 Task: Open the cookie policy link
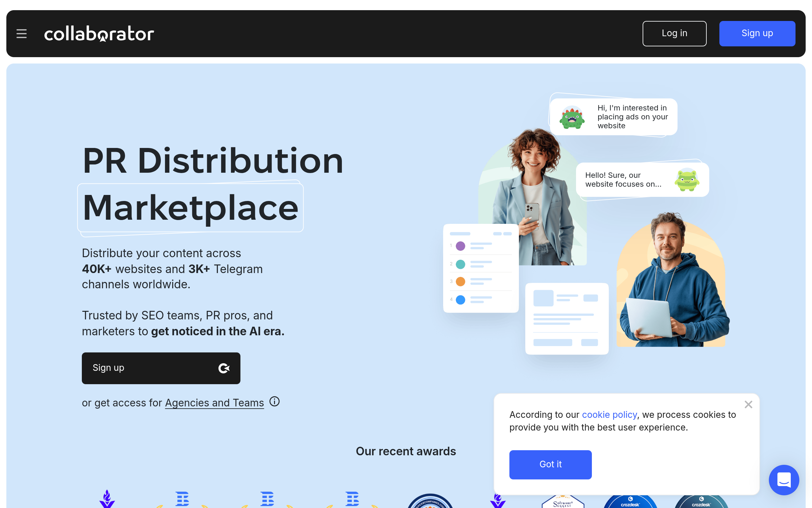click(x=609, y=415)
